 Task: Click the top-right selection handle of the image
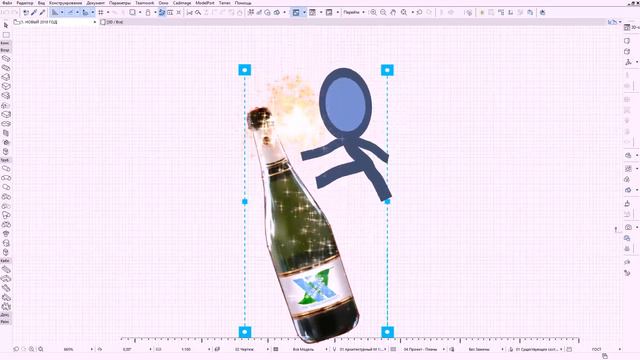coord(387,70)
